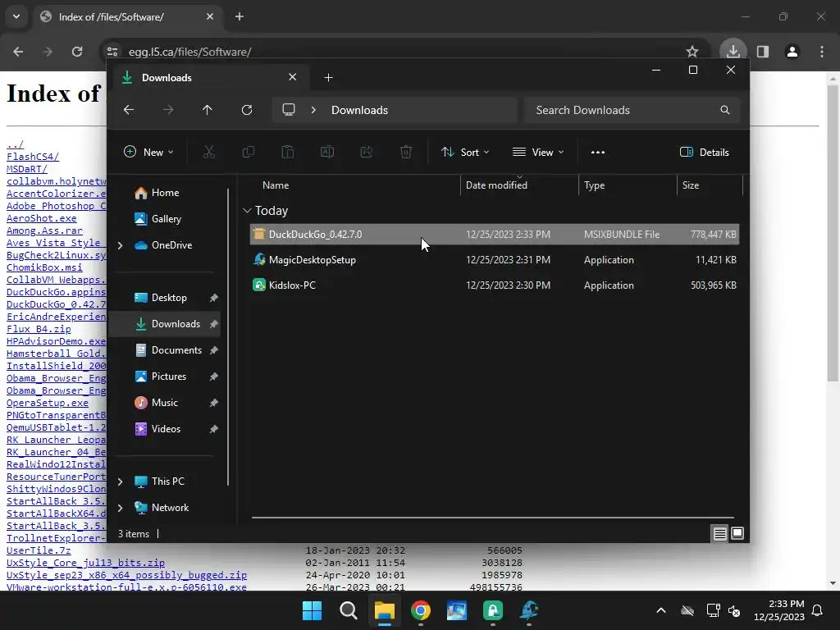Click the search magnifier in Search Downloads

725,110
